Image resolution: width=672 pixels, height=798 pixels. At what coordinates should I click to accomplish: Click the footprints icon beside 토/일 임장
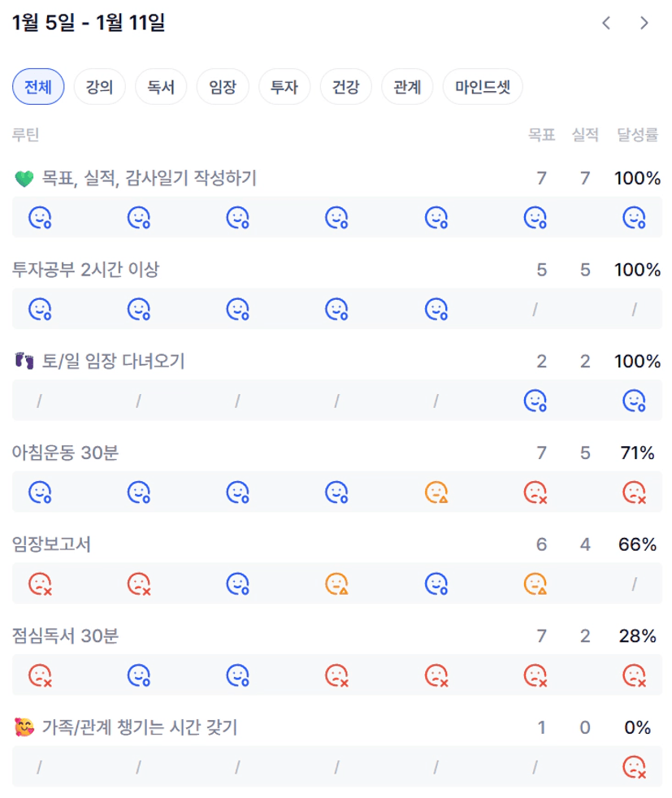click(x=23, y=362)
